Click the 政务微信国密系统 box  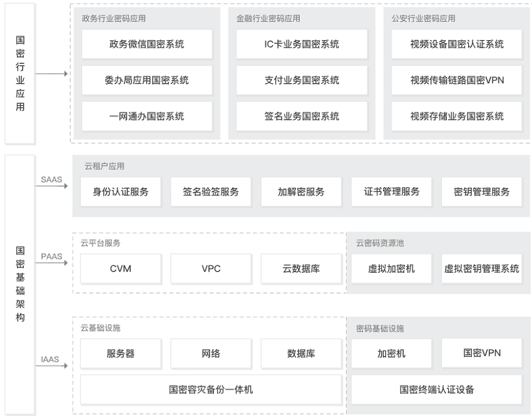146,44
